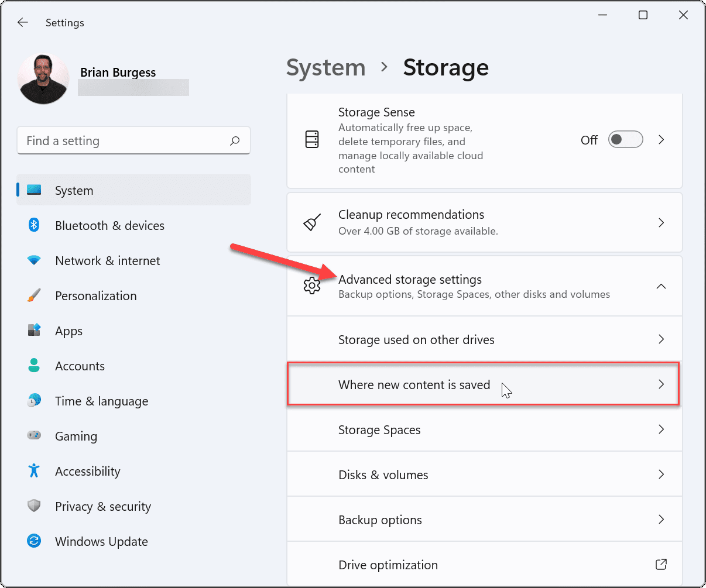Click System in the breadcrumb

(325, 68)
